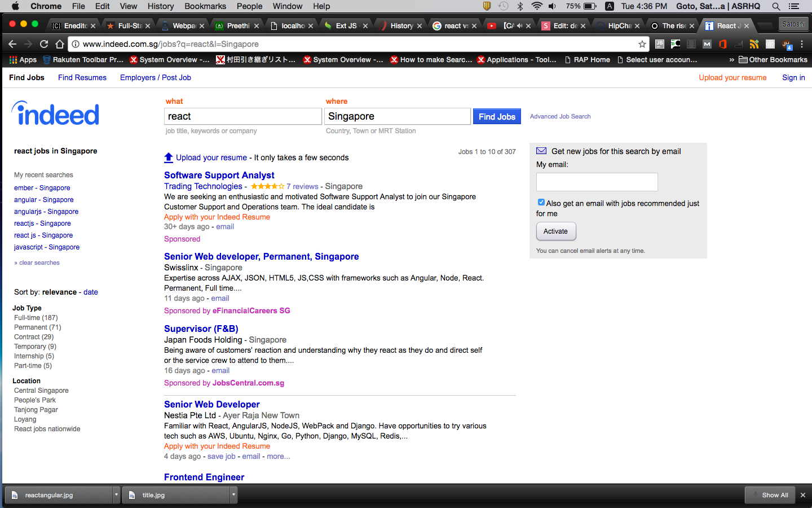
Task: Bookmark this page with the star icon
Action: 642,44
